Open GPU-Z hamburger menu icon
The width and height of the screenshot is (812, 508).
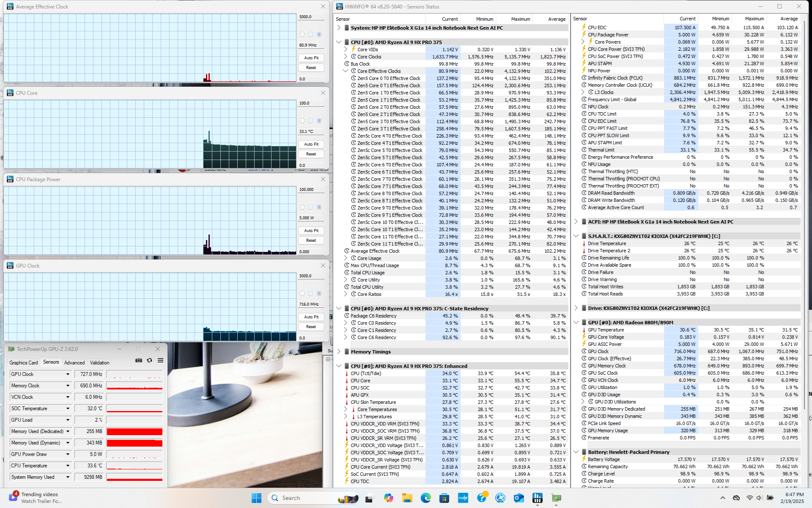[160, 360]
